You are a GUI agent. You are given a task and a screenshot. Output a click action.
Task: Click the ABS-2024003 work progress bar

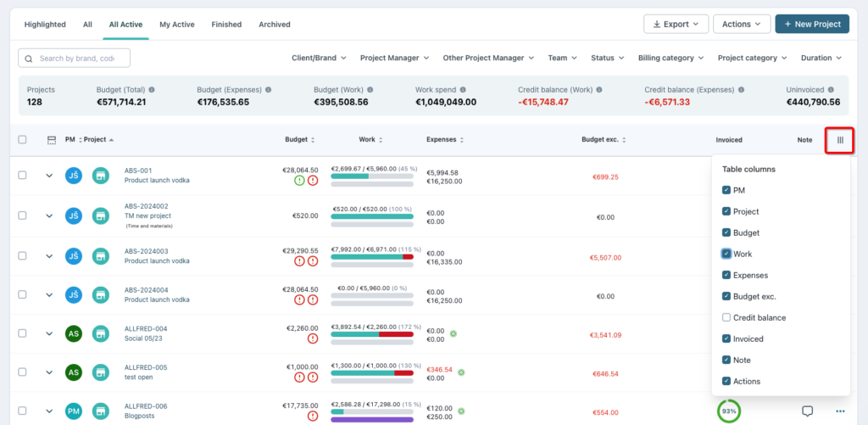[372, 256]
